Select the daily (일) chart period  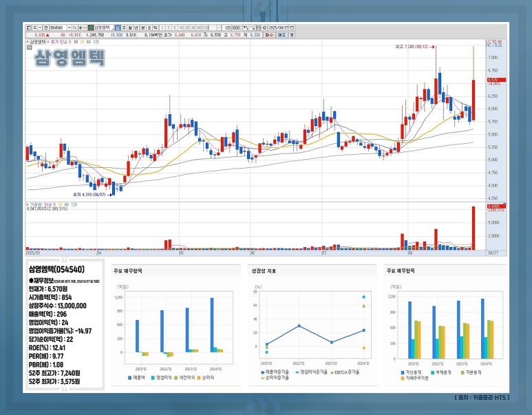(118, 26)
